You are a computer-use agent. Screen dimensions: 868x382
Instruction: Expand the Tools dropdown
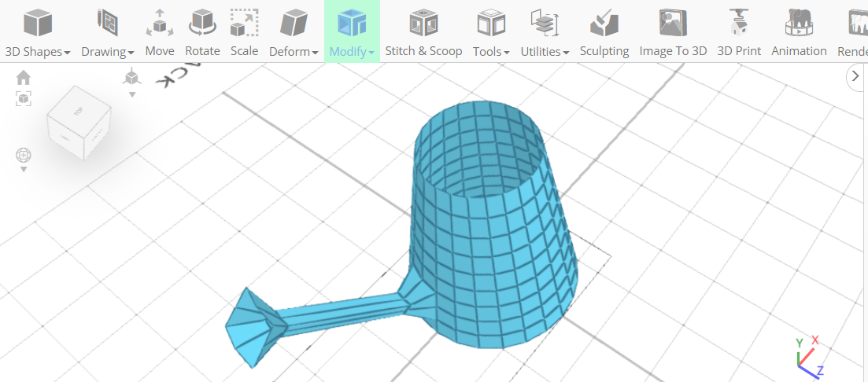(491, 31)
